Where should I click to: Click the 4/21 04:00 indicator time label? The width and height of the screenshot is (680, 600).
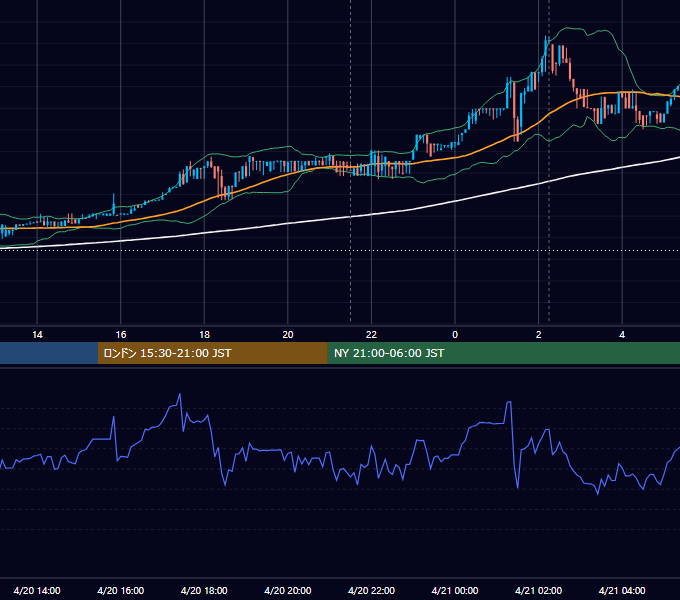622,590
